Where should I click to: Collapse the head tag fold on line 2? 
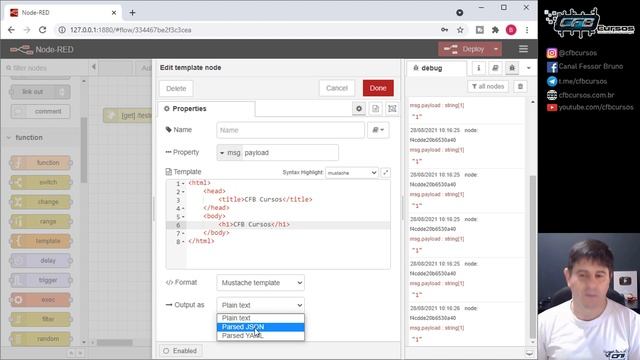[183, 192]
